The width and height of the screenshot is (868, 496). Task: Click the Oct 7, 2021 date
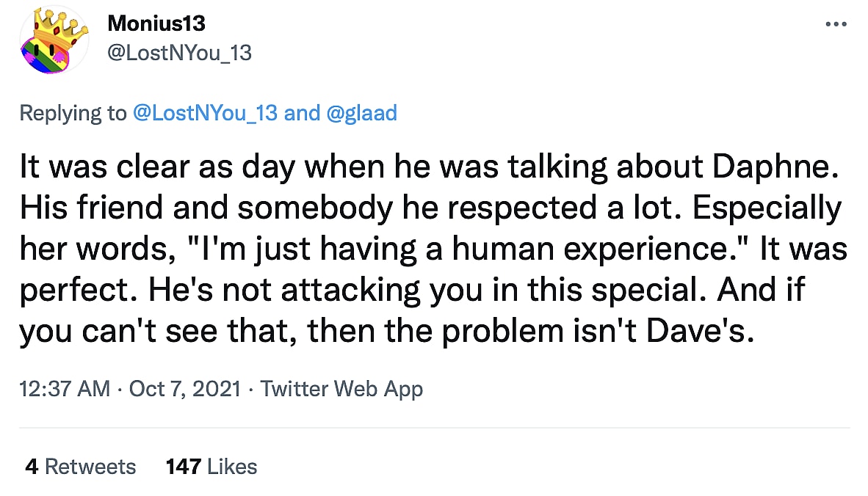point(184,388)
